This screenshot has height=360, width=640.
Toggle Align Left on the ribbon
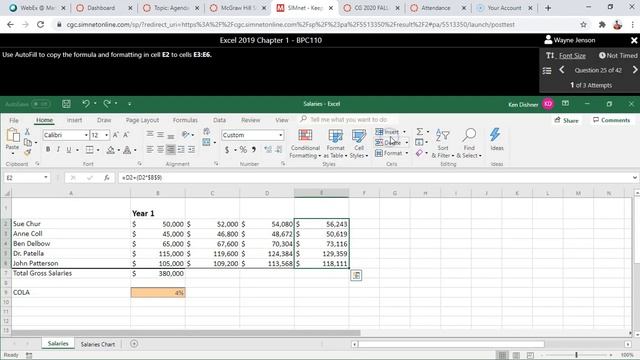click(150, 150)
